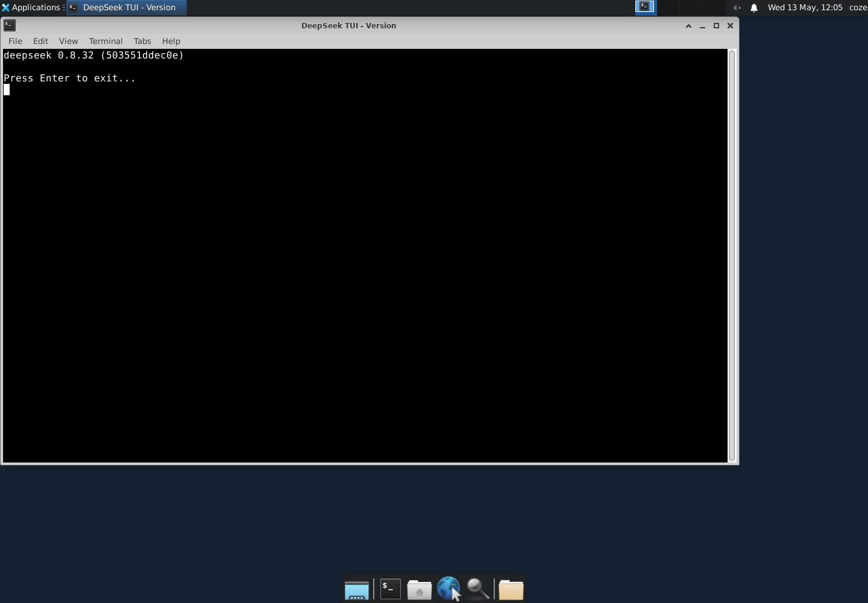Minimize the DeepSeek TUI window
Image resolution: width=868 pixels, height=603 pixels.
[x=702, y=25]
